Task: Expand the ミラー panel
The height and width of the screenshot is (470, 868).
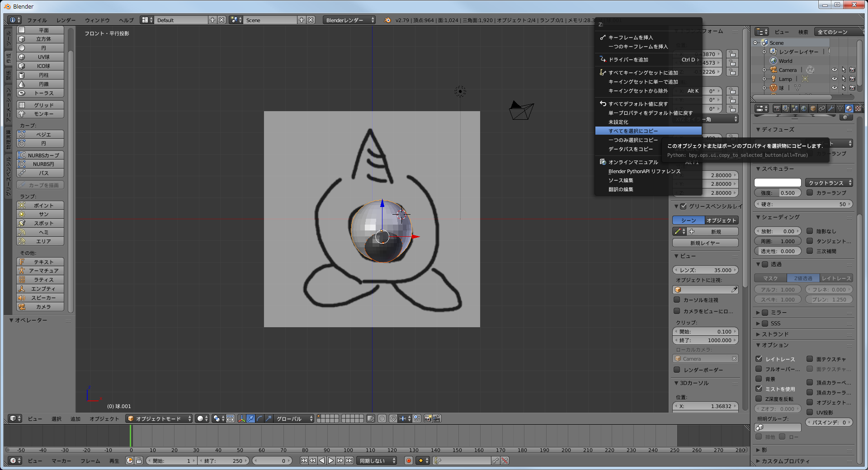Action: click(x=758, y=313)
